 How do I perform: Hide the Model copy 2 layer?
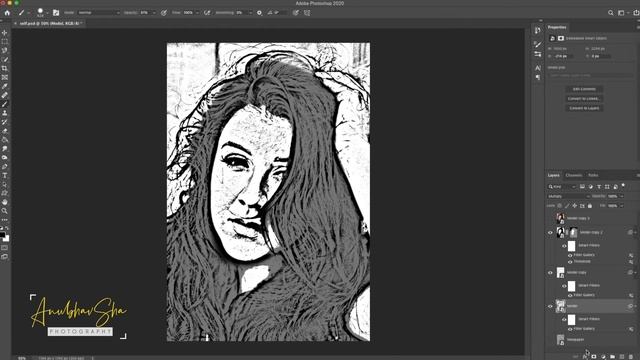(x=550, y=233)
